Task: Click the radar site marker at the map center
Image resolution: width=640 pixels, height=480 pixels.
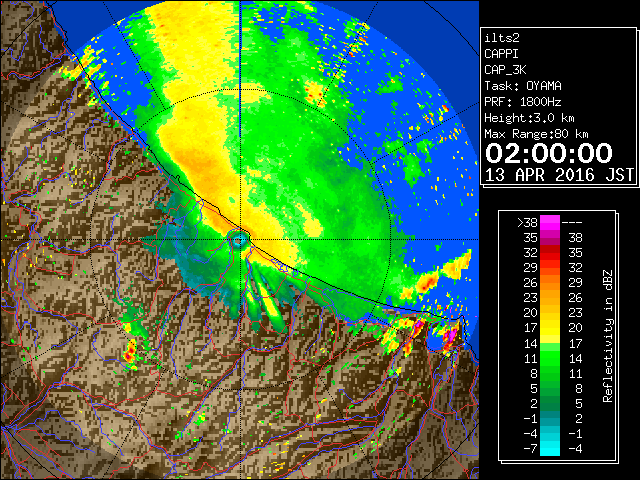Action: coord(240,240)
